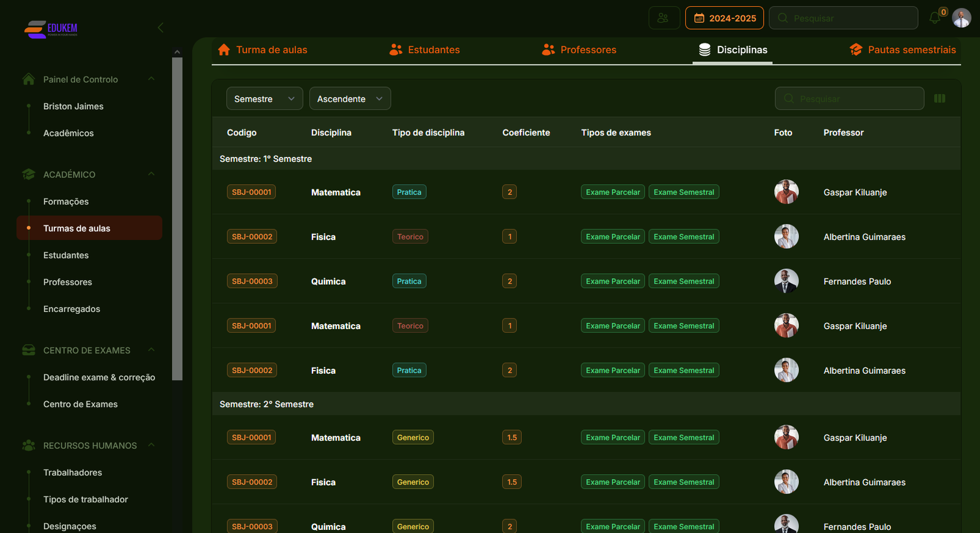Select the 2024-2025 academic year button
Image resolution: width=980 pixels, height=533 pixels.
724,18
